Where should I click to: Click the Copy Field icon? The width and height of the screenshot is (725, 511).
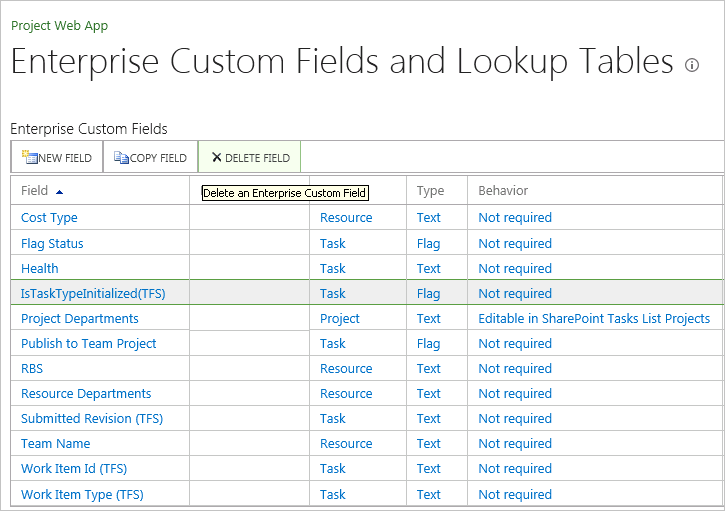point(122,157)
